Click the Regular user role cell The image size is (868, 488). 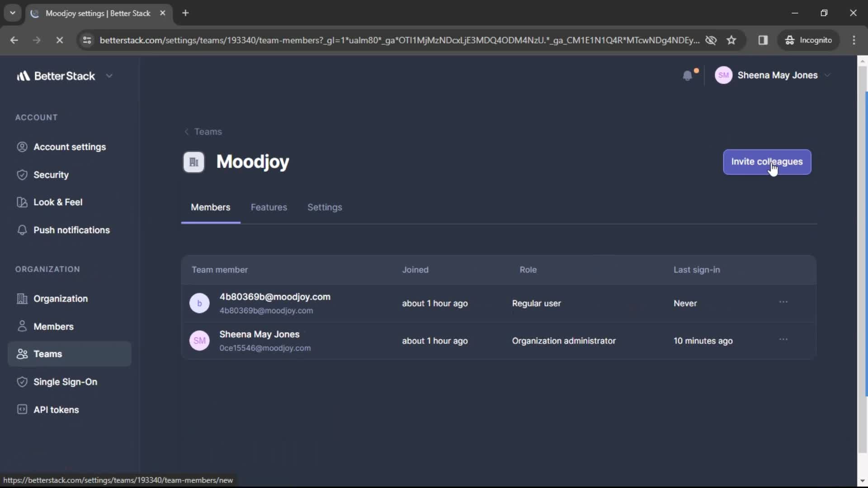click(536, 303)
